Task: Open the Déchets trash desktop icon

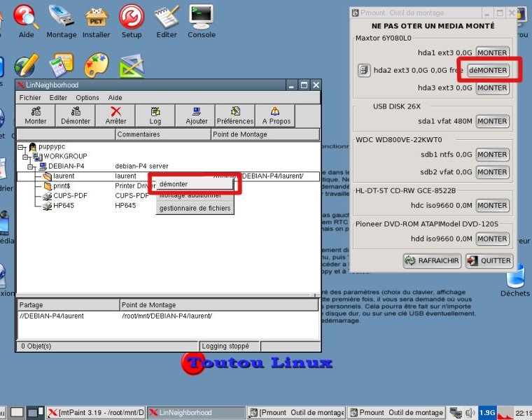Action: [x=515, y=279]
